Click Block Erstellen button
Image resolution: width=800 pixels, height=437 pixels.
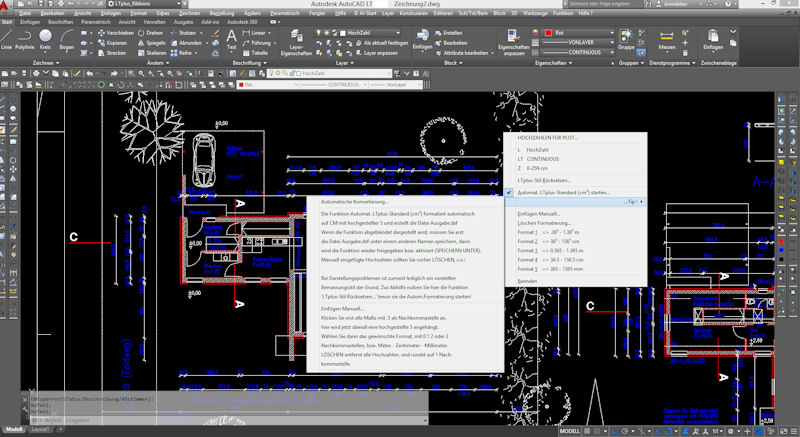tap(448, 33)
